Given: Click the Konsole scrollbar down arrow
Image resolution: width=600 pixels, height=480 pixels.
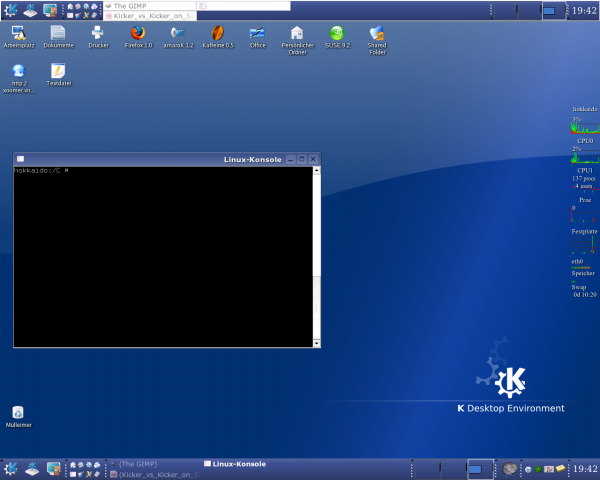Looking at the screenshot, I should point(316,343).
